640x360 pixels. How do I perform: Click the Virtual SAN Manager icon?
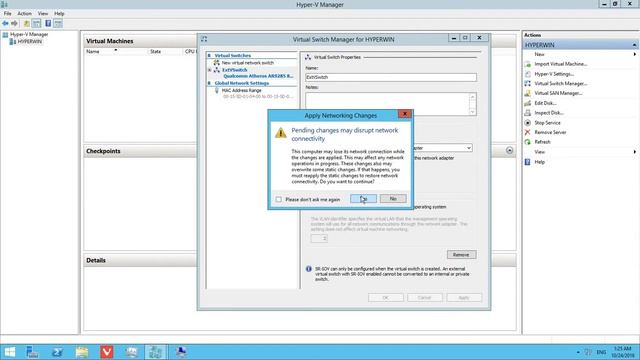point(527,93)
